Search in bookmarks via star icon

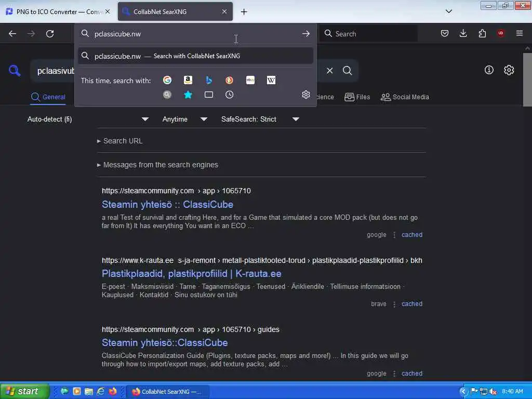coord(188,95)
